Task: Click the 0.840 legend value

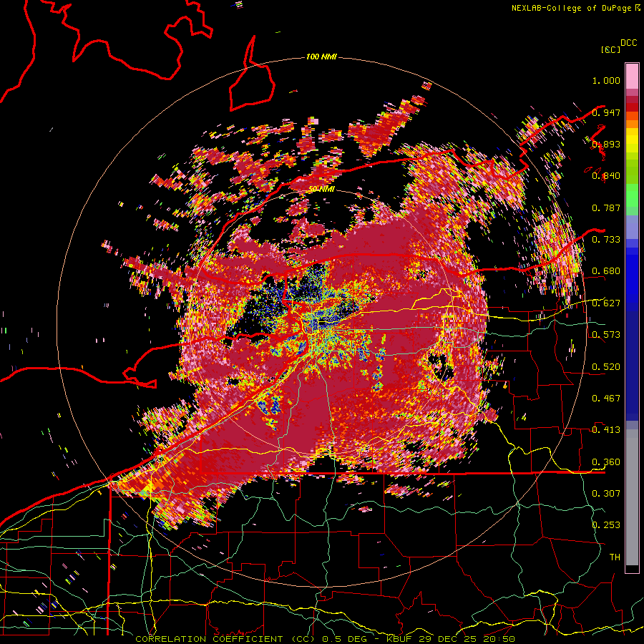Action: (x=606, y=176)
